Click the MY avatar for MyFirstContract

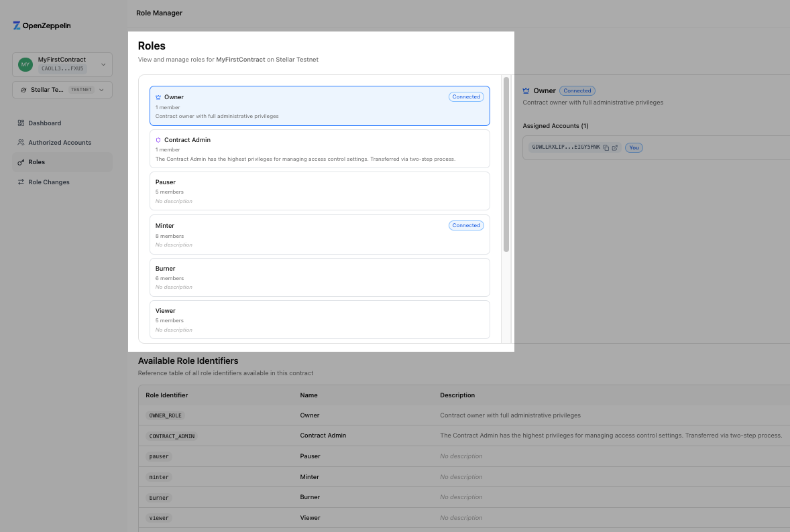(25, 64)
